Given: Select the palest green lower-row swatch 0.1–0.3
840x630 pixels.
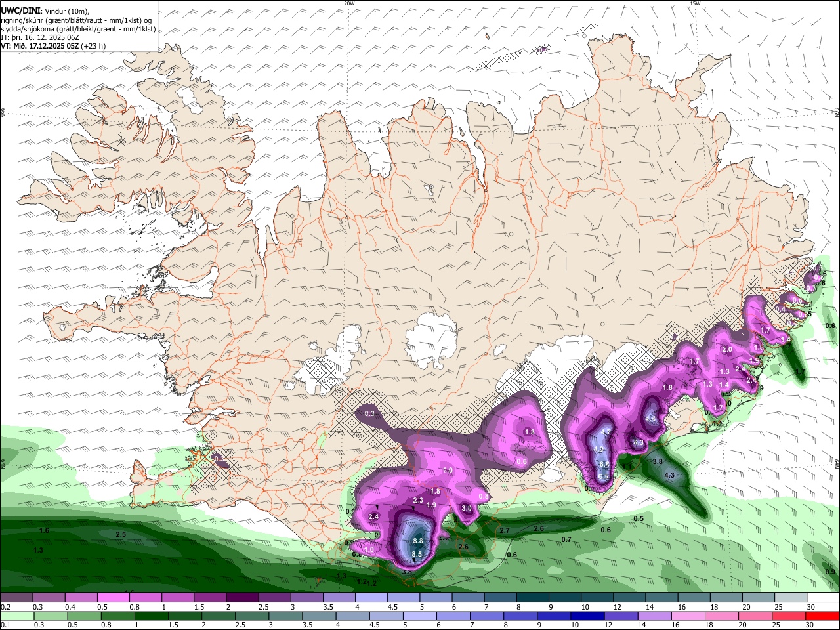Looking at the screenshot, I should pos(16,616).
